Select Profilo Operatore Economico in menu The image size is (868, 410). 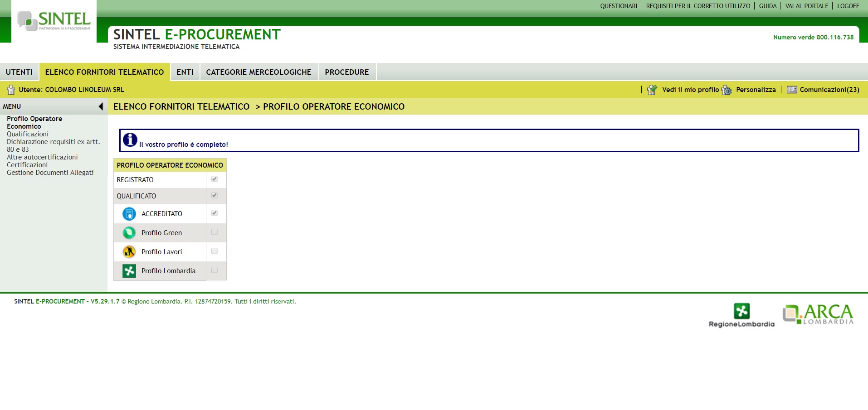[x=34, y=122]
